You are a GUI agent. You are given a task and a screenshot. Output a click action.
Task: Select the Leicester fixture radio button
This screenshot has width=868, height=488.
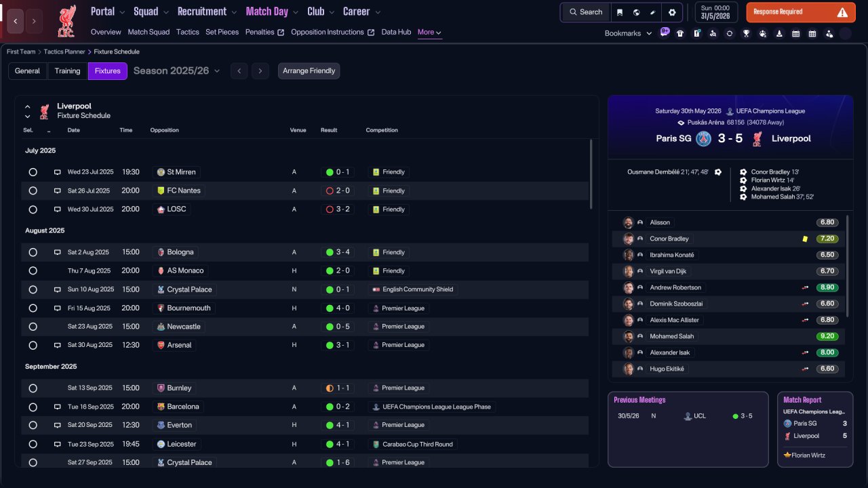pos(33,444)
